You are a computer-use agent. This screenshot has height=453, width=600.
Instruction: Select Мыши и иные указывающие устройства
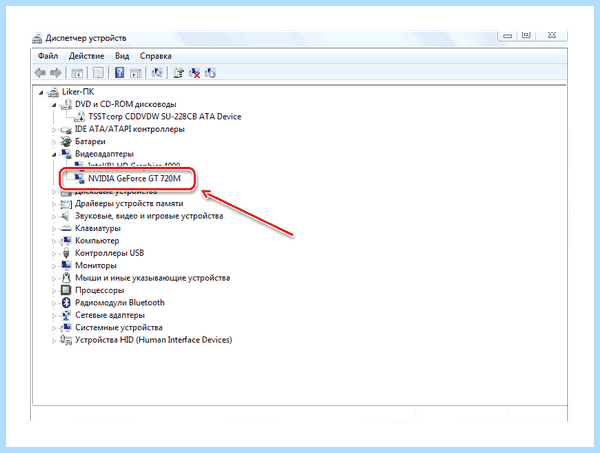tap(152, 278)
